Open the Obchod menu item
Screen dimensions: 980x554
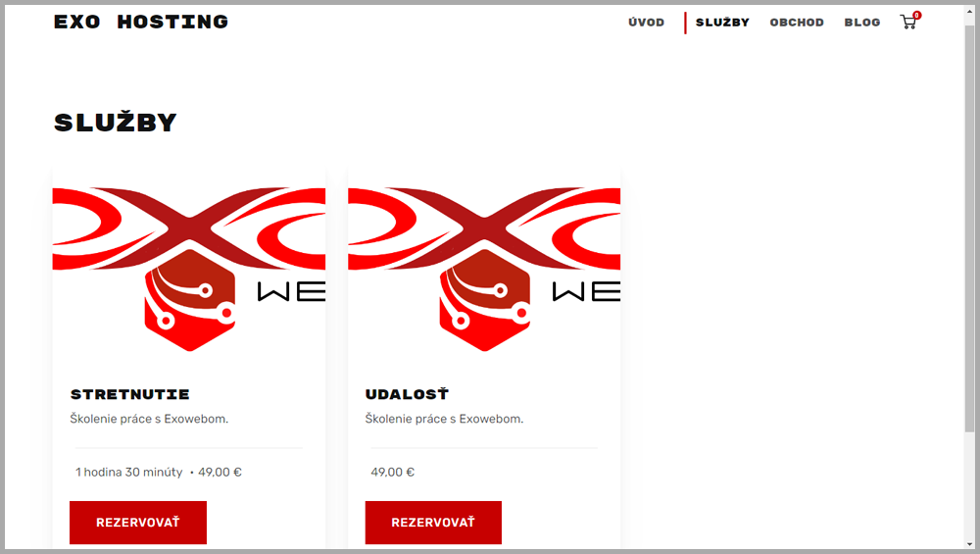(x=797, y=23)
